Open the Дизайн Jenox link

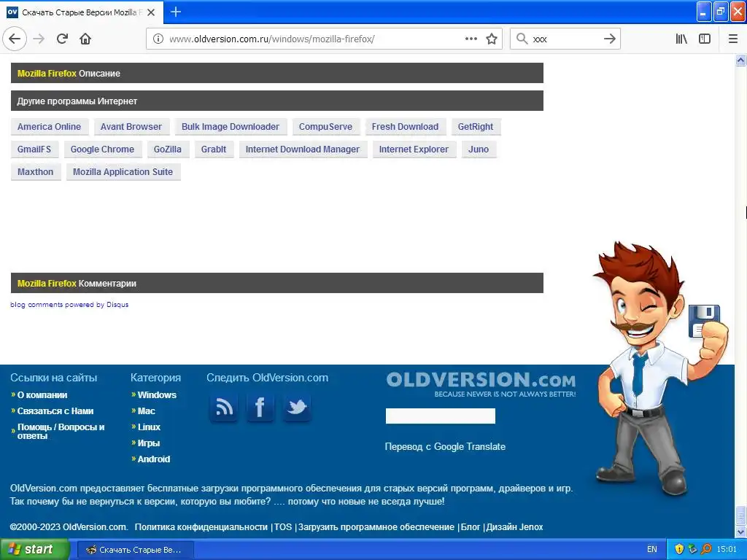[x=514, y=526]
